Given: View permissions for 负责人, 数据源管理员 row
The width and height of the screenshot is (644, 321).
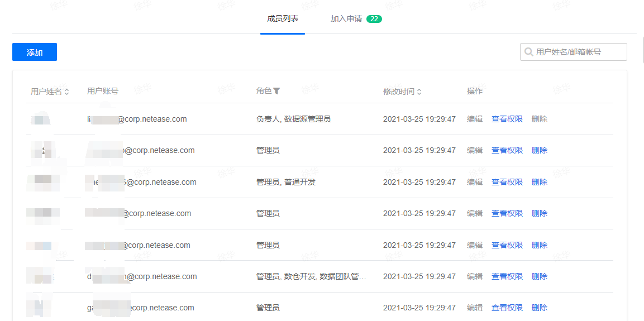Looking at the screenshot, I should (x=507, y=119).
